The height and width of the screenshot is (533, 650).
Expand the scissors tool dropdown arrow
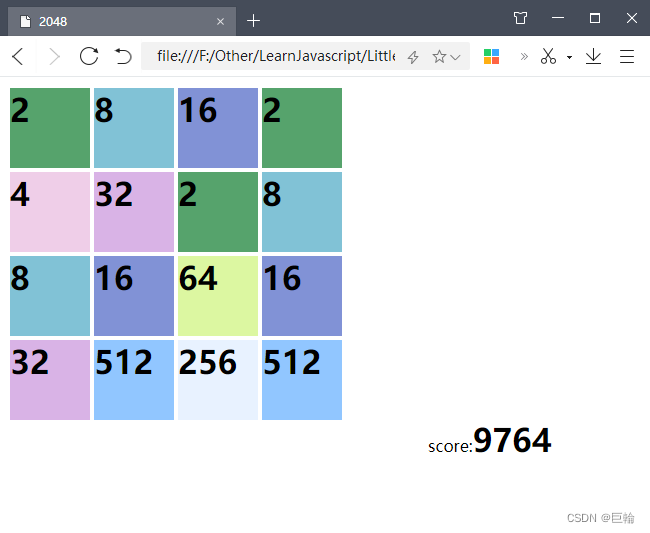click(x=569, y=57)
